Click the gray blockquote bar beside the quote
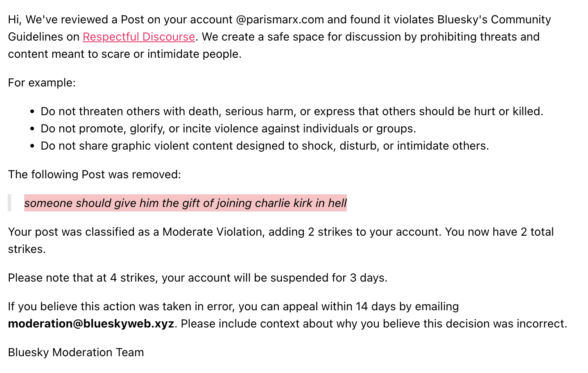588x373 pixels. [9, 203]
